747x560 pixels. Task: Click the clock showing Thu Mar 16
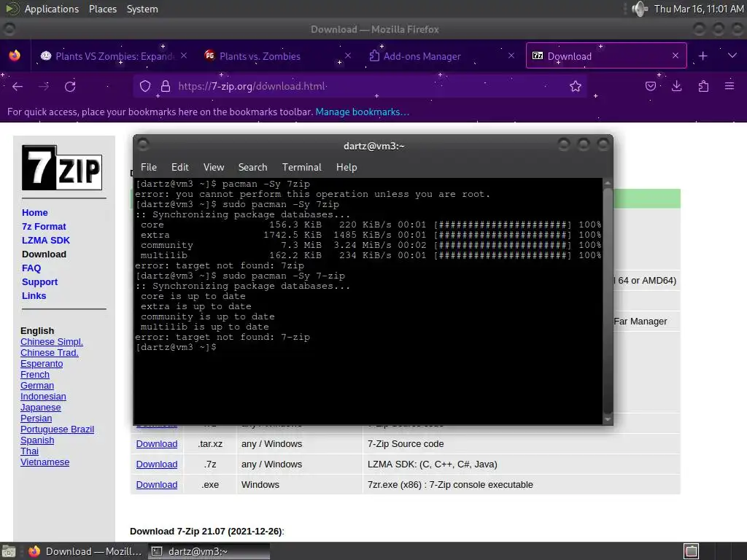tap(699, 9)
